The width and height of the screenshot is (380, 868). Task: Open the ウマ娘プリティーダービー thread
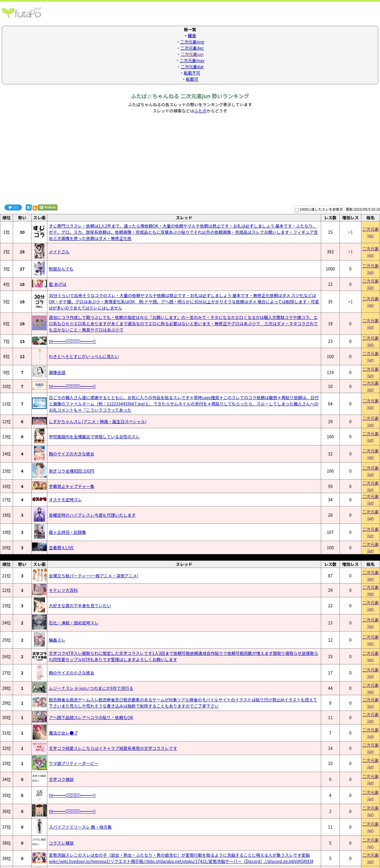[73, 763]
